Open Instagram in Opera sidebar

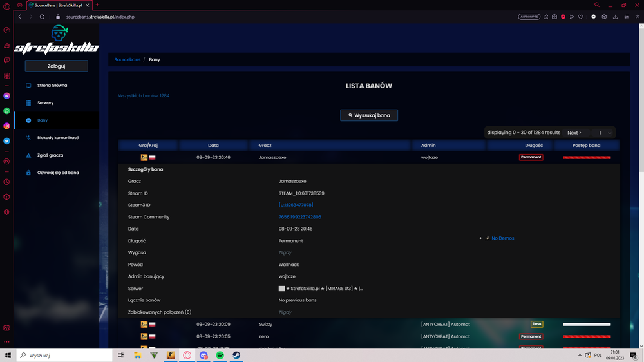(x=6, y=126)
